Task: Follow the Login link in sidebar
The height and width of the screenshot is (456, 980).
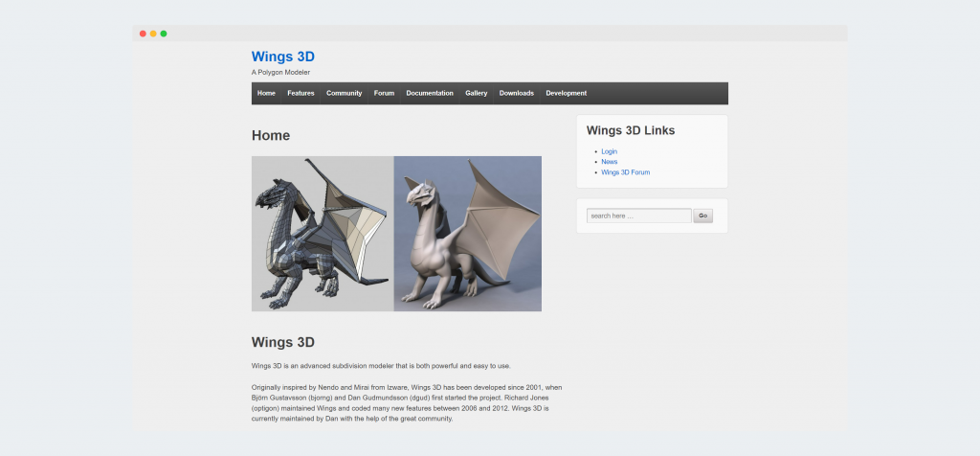Action: point(609,151)
